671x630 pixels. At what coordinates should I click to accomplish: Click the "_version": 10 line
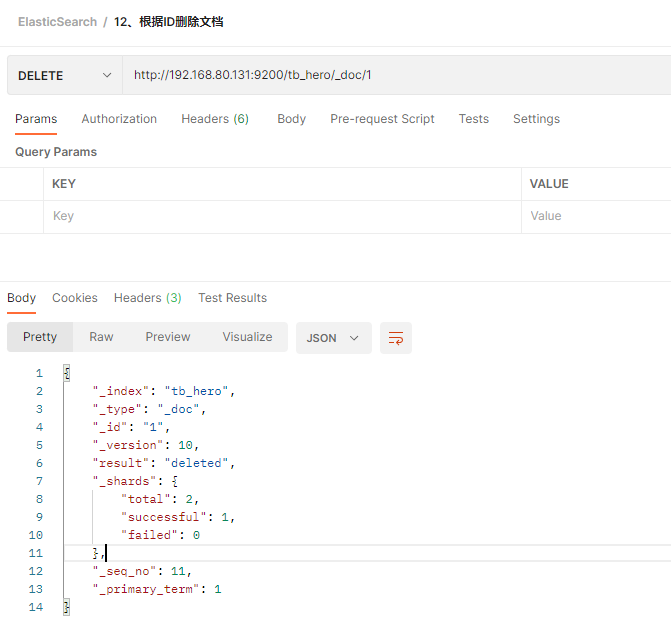[x=145, y=445]
